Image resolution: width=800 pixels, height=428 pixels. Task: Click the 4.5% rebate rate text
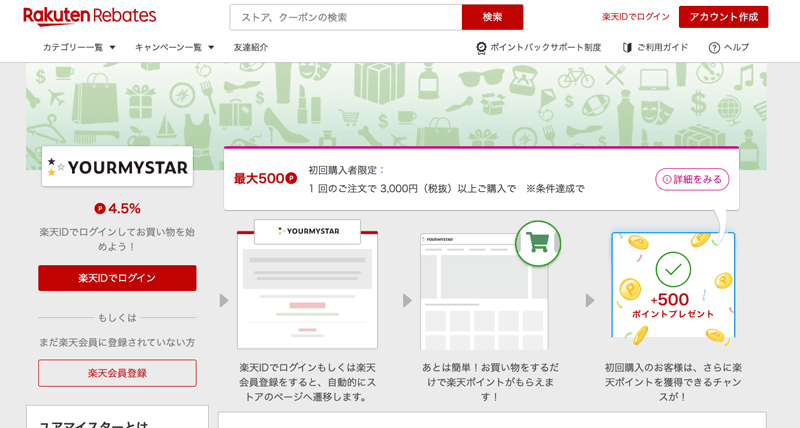[x=124, y=209]
